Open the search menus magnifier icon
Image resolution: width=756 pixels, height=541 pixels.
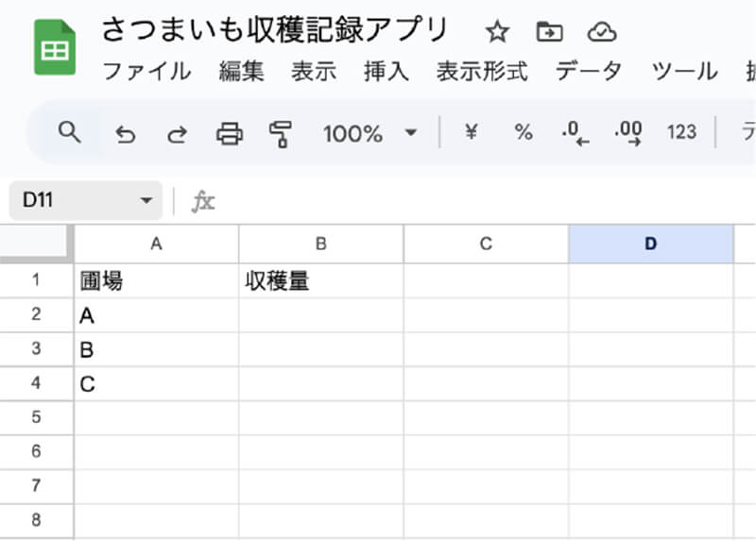69,132
